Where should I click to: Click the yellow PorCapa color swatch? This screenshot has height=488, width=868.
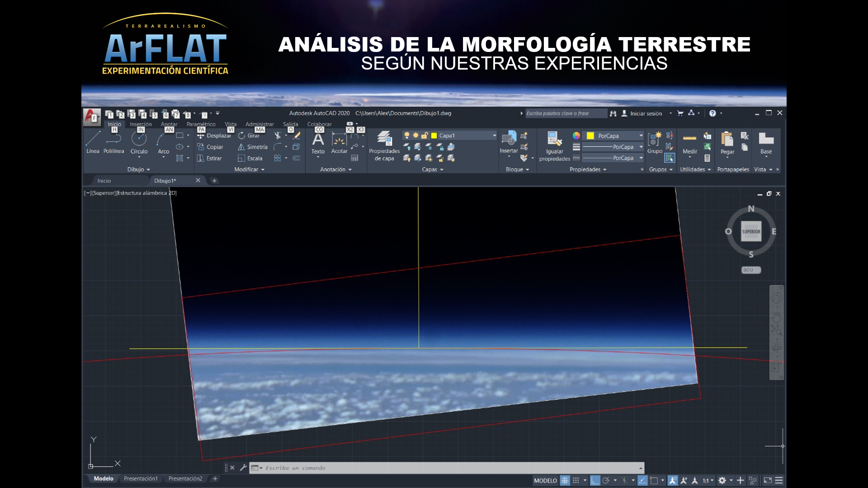click(x=590, y=136)
